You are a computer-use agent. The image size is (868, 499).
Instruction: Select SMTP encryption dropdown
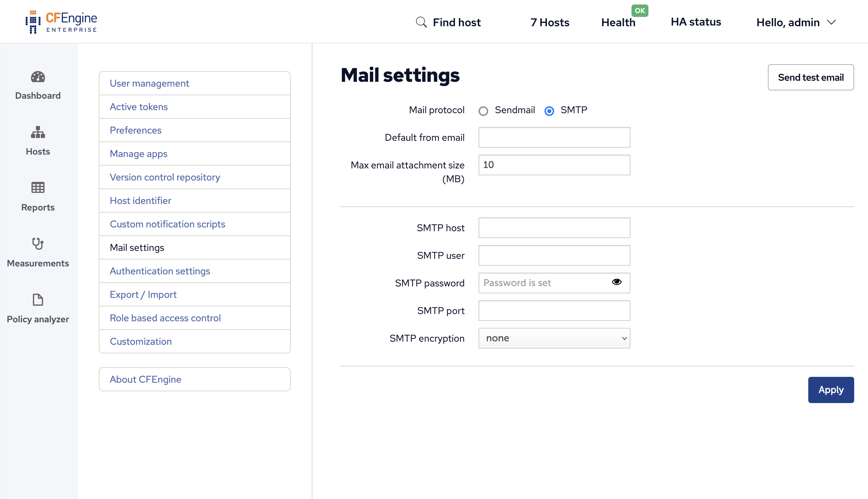point(554,338)
